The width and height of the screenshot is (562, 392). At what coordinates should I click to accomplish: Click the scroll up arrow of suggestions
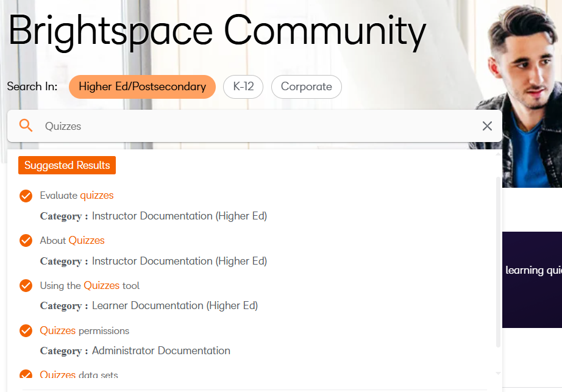tap(498, 154)
